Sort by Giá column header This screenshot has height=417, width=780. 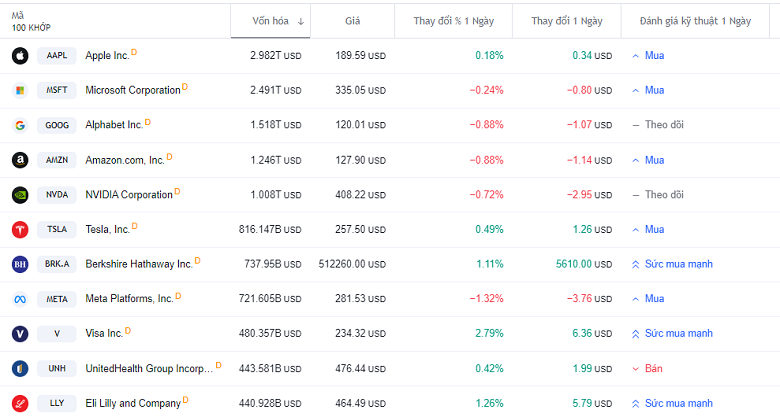tap(352, 21)
